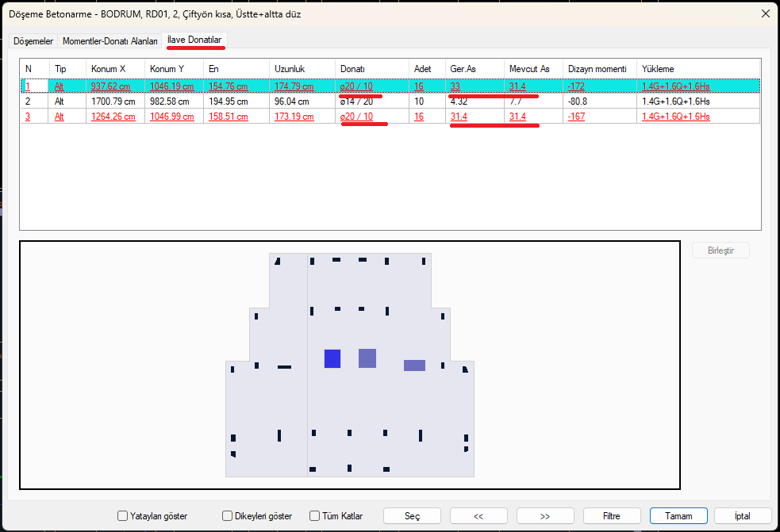Select row 3 in the reinforcement table

(28, 117)
